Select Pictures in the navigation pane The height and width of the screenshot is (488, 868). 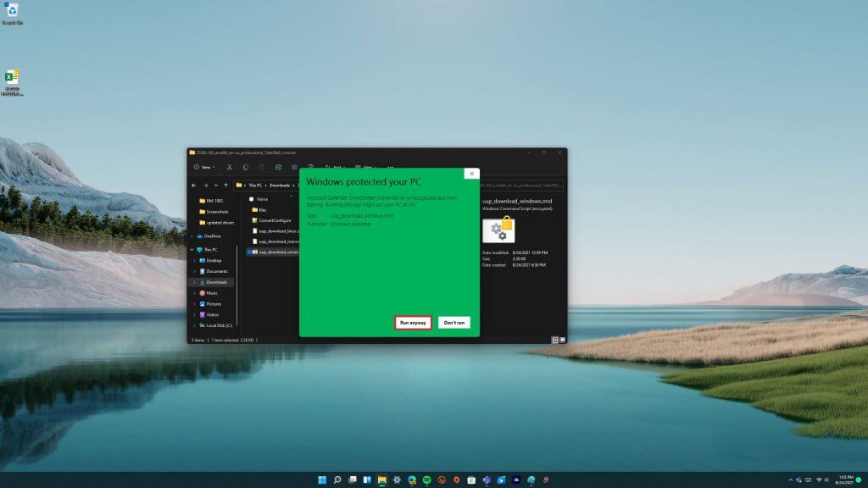[x=210, y=304]
